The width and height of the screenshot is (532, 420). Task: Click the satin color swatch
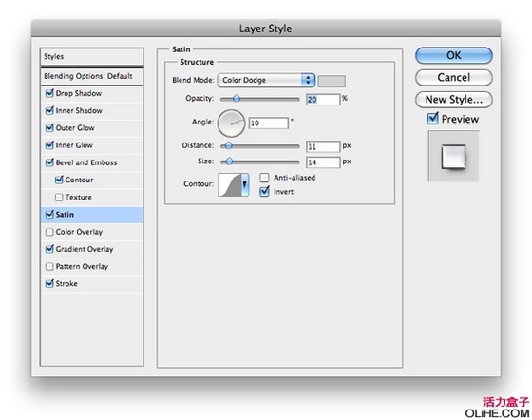(332, 81)
